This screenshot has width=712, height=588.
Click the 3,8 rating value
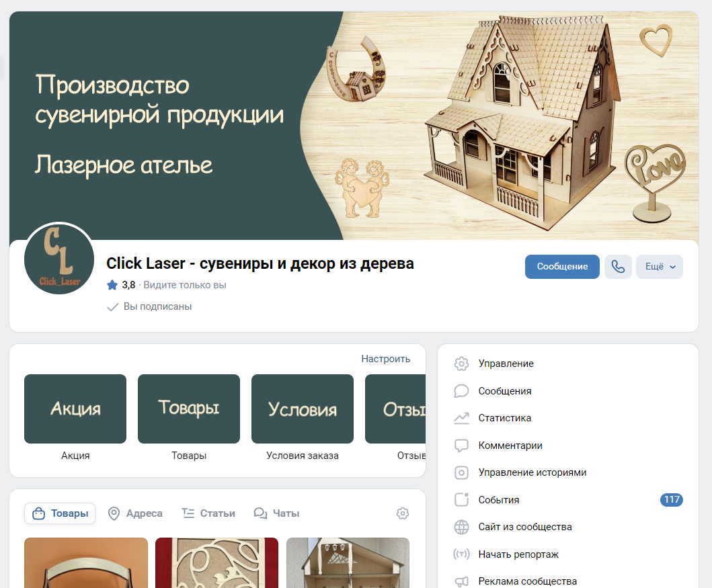[128, 285]
